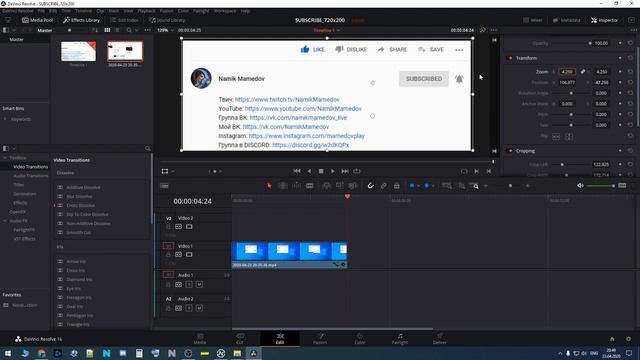Play in reverse button
The height and width of the screenshot is (360, 640).
tap(309, 171)
